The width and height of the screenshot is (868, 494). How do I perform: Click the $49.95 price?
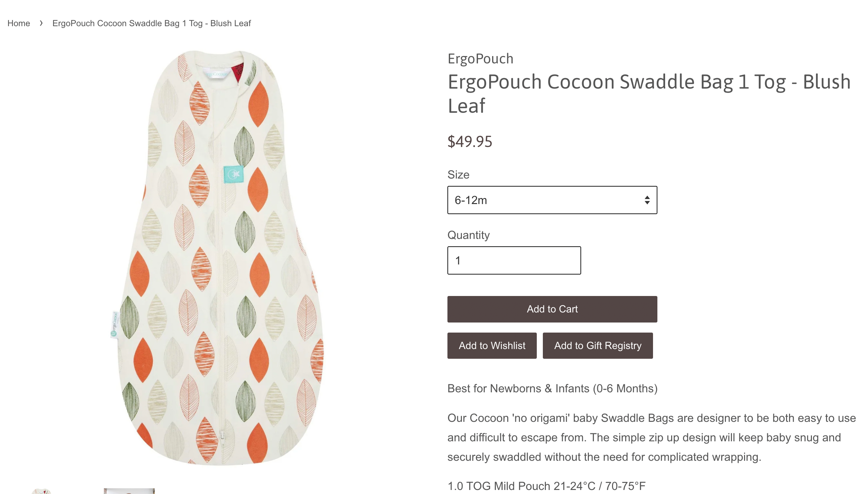470,142
